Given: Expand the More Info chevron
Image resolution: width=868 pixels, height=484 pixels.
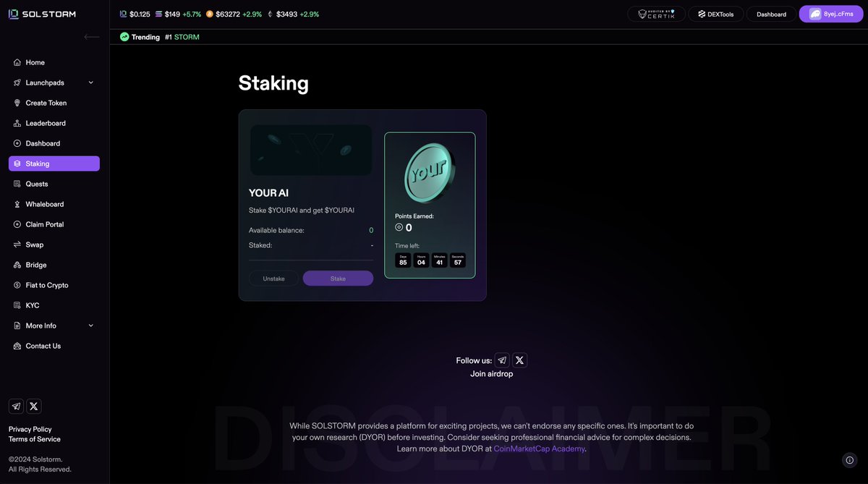Looking at the screenshot, I should [x=91, y=326].
